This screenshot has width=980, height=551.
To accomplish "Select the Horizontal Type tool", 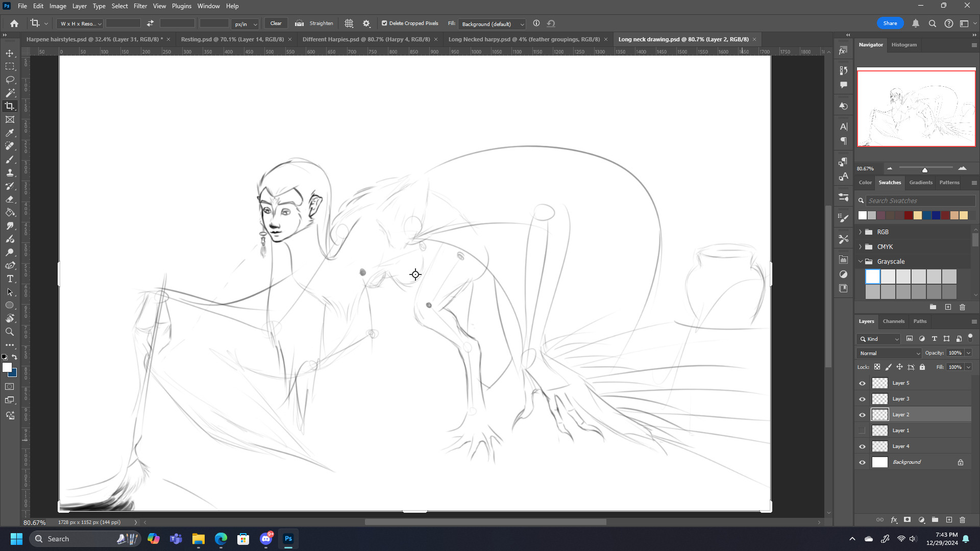I will coord(10,279).
